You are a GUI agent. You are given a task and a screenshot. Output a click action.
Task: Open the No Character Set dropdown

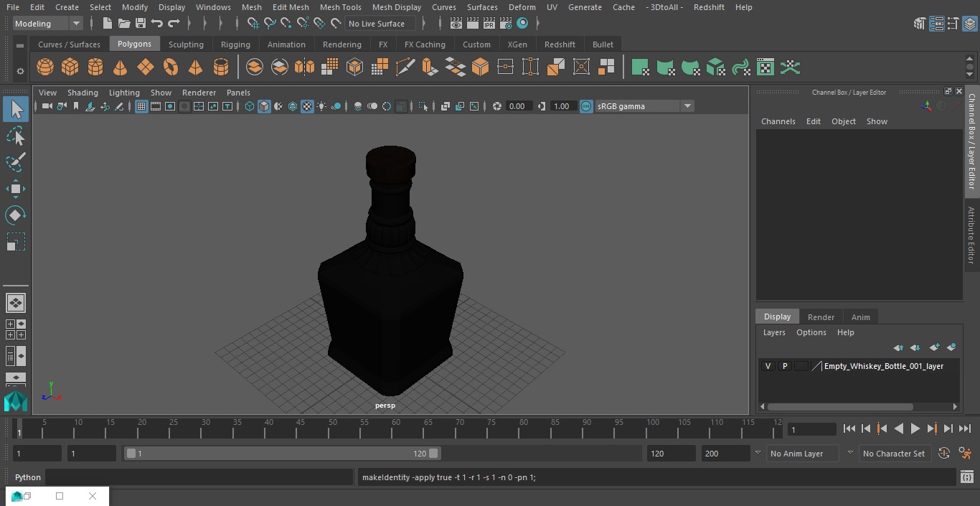[897, 454]
